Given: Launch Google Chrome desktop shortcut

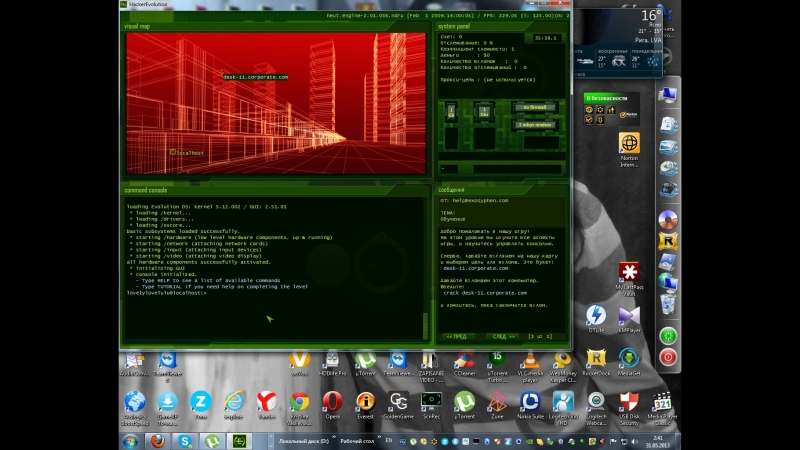Looking at the screenshot, I should coord(299,402).
